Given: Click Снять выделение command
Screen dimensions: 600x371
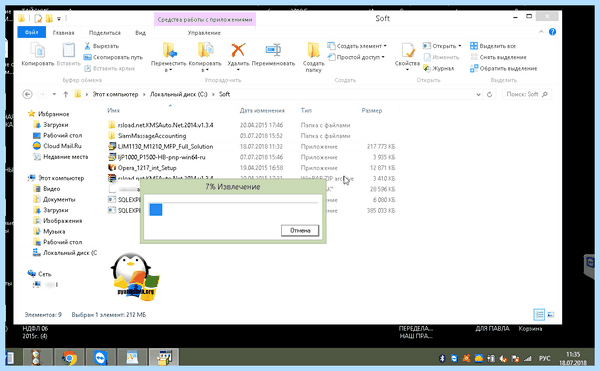Looking at the screenshot, I should pyautogui.click(x=498, y=57).
